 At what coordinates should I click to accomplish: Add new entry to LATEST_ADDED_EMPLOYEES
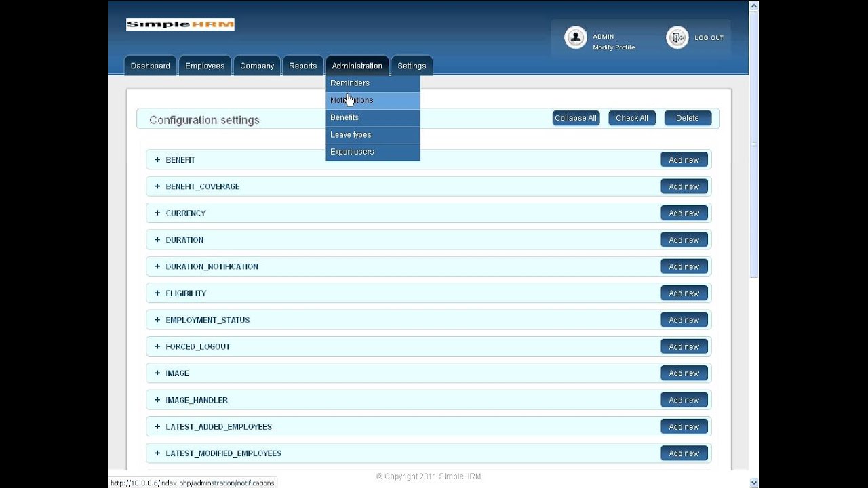click(684, 426)
